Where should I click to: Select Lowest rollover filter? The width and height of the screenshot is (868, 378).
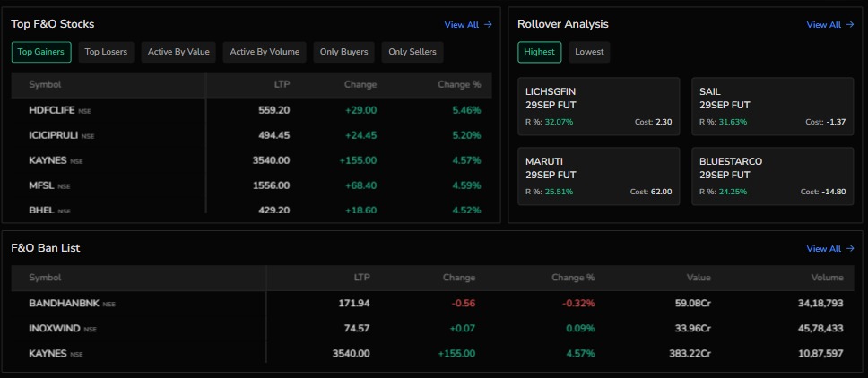[x=589, y=52]
